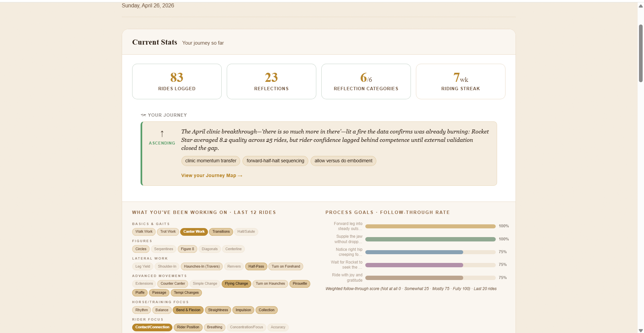Click the Circles chip

tap(141, 249)
